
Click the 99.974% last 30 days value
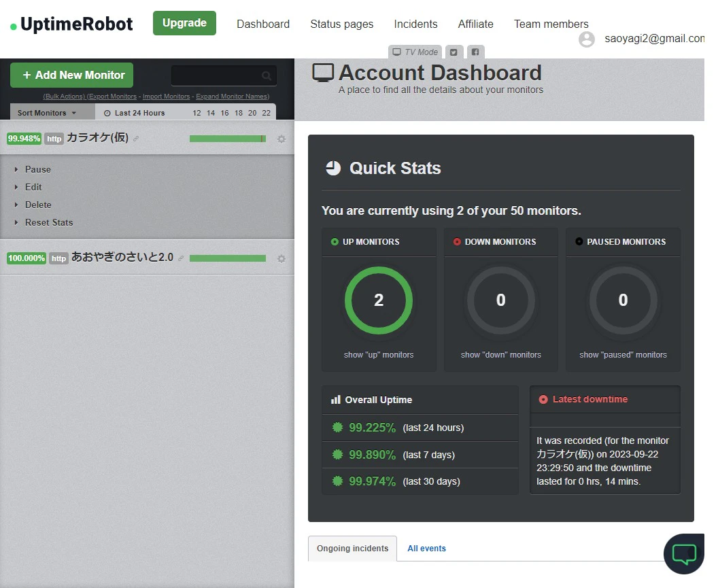(x=372, y=481)
